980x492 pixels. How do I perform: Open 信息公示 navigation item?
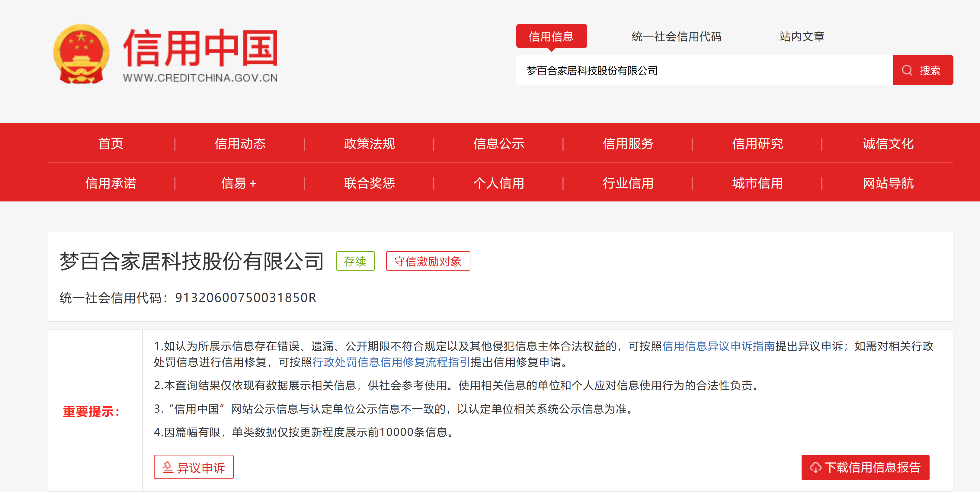tap(499, 144)
